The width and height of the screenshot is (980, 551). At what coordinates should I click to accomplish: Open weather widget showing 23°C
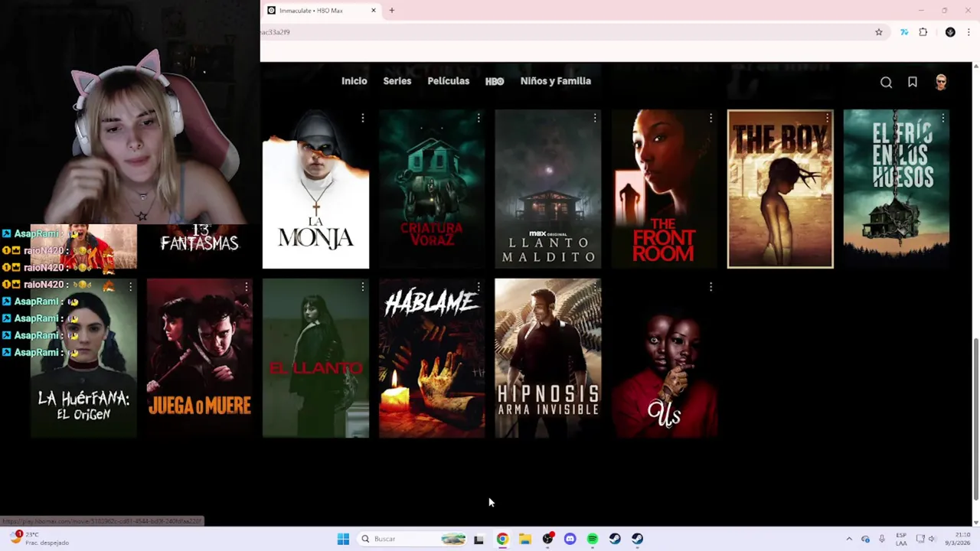(38, 539)
